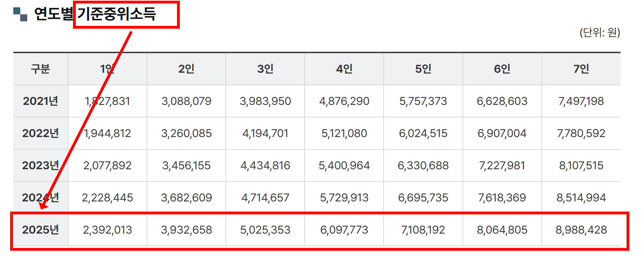Click the value 5,729,913

click(344, 198)
